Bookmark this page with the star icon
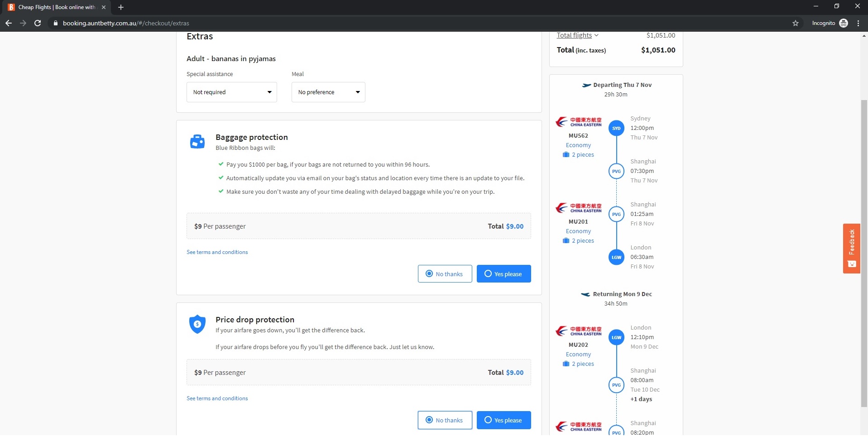Screen dimensions: 868x436 click(x=795, y=23)
